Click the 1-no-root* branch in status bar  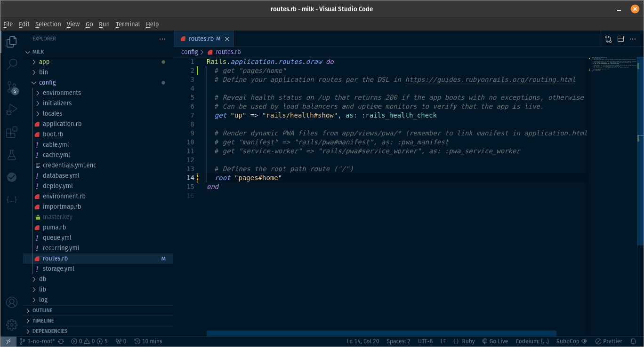point(37,341)
